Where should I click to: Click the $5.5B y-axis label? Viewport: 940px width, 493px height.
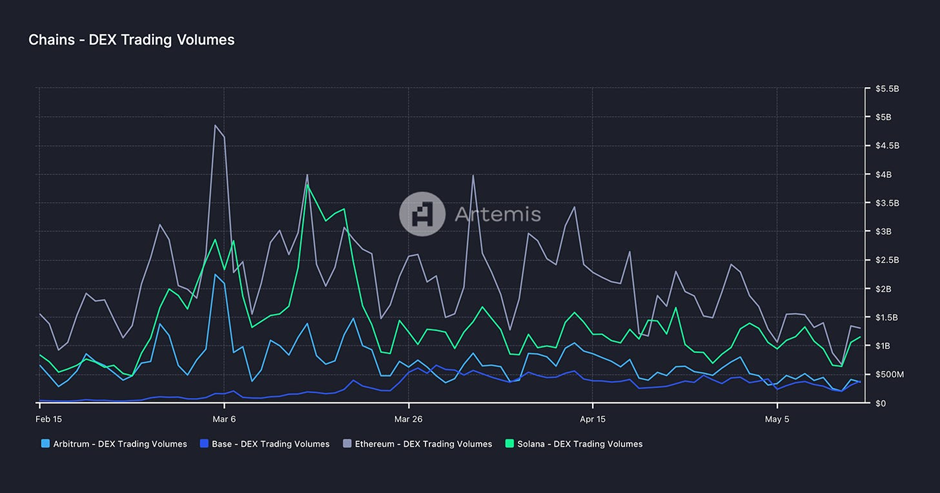tap(889, 89)
